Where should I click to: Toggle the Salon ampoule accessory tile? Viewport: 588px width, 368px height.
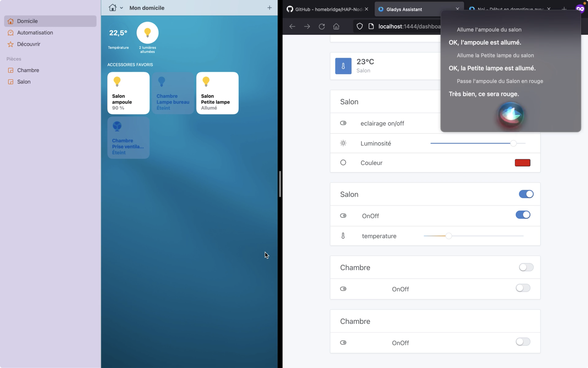tap(129, 93)
